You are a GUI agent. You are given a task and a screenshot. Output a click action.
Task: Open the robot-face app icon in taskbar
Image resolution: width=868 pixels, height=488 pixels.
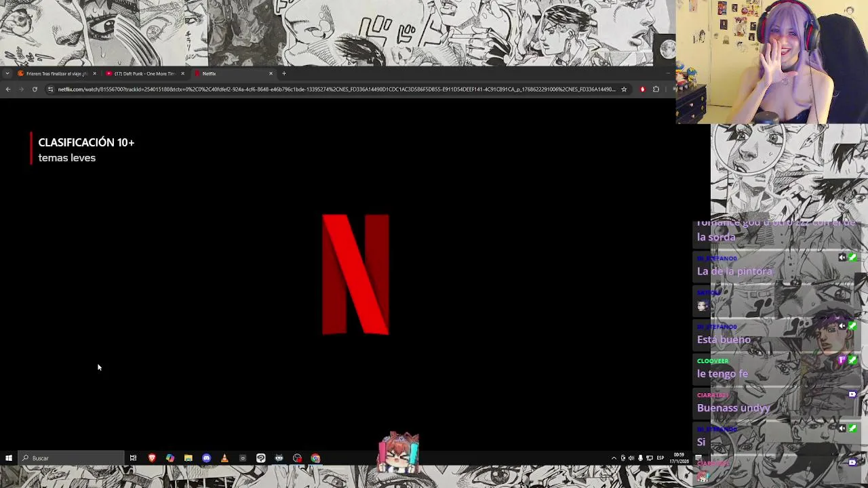(279, 458)
